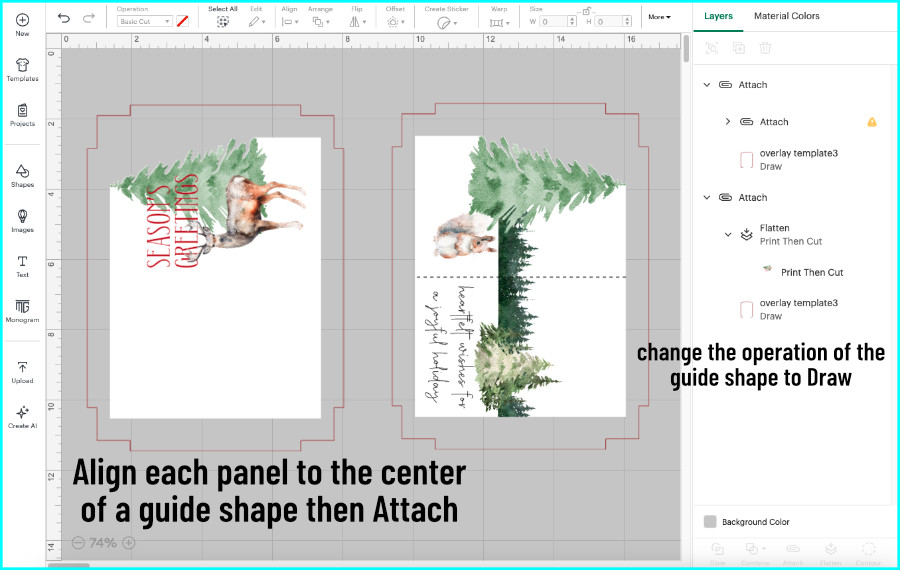This screenshot has height=570, width=900.
Task: Switch to the Material Colors tab
Action: pyautogui.click(x=786, y=16)
